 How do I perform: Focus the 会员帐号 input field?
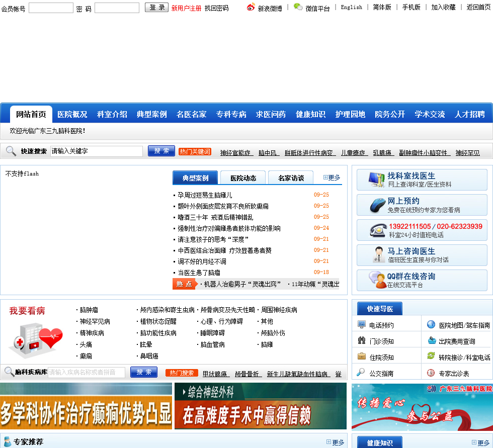(51, 8)
